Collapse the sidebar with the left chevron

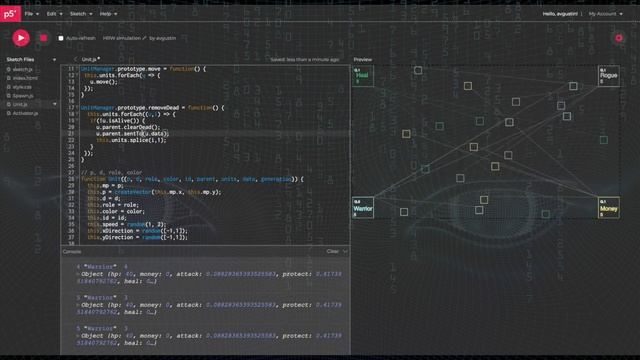point(76,59)
